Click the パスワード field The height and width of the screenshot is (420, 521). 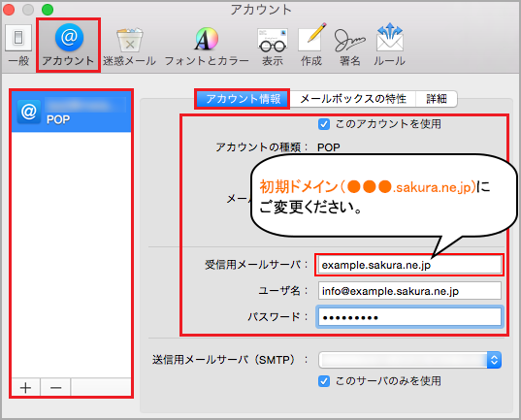pos(409,316)
